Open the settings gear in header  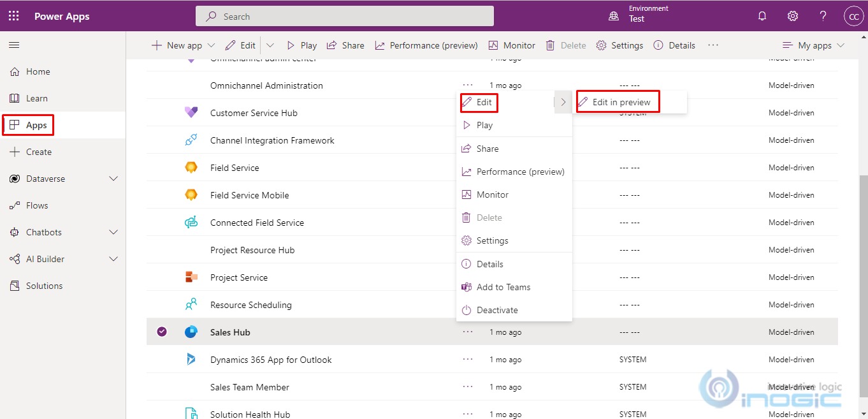[793, 17]
